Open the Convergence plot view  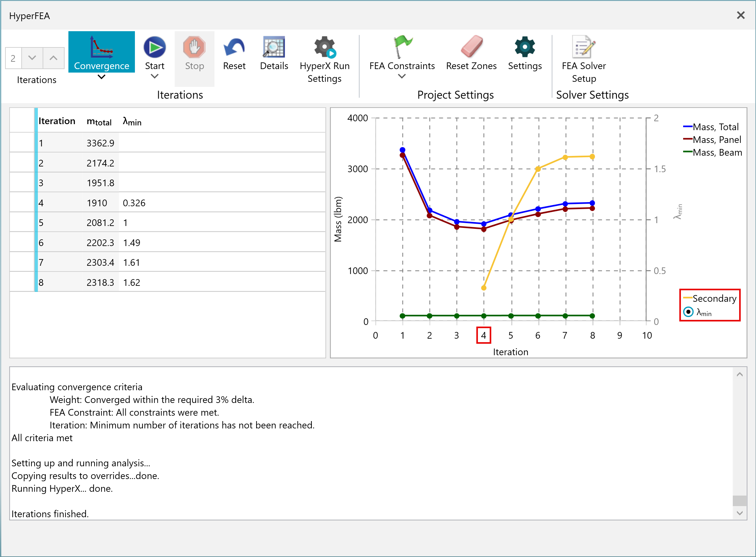(x=101, y=52)
